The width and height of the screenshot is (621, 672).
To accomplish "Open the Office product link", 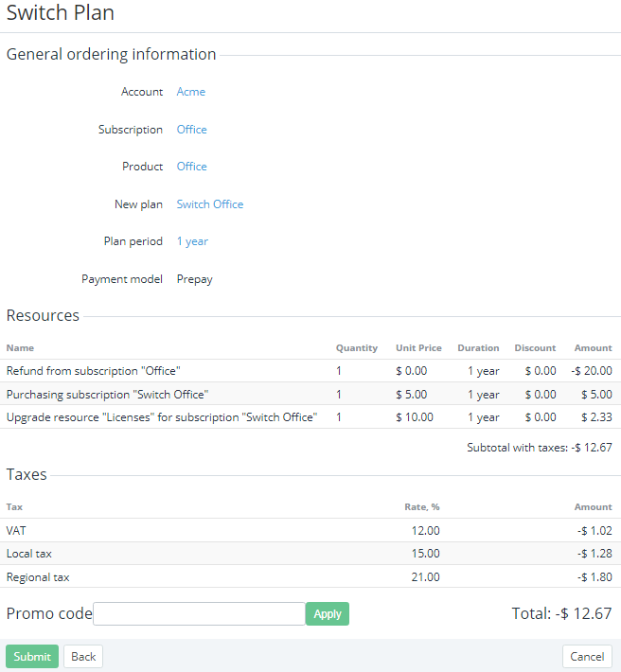I will [191, 167].
